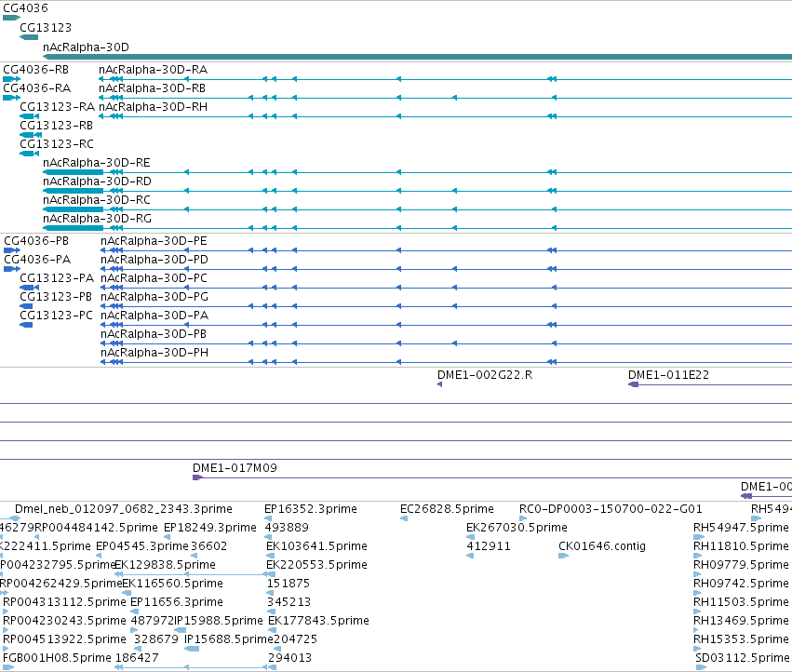
Task: Select protein nAcRalpha-30D-PA label
Action: point(154,316)
